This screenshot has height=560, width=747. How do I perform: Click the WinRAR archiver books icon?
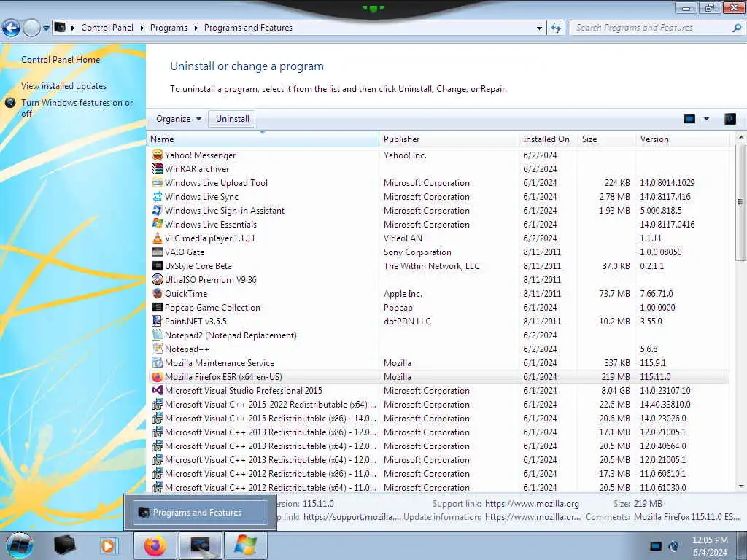pyautogui.click(x=158, y=168)
